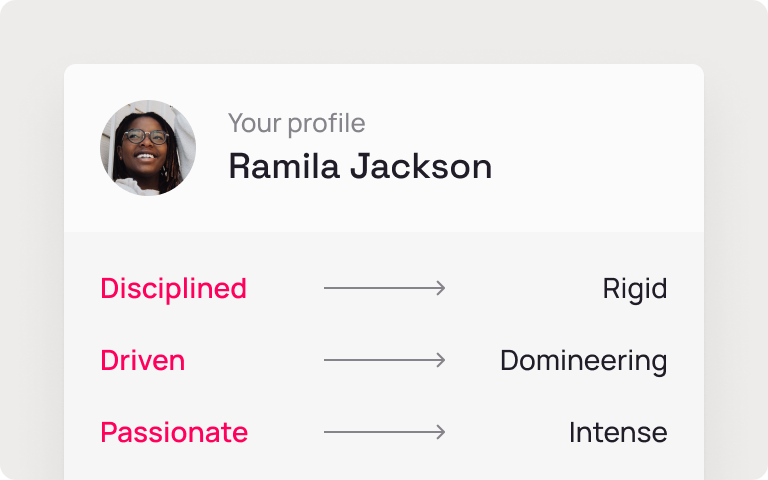Click the first name 'Ramila'

click(x=282, y=166)
